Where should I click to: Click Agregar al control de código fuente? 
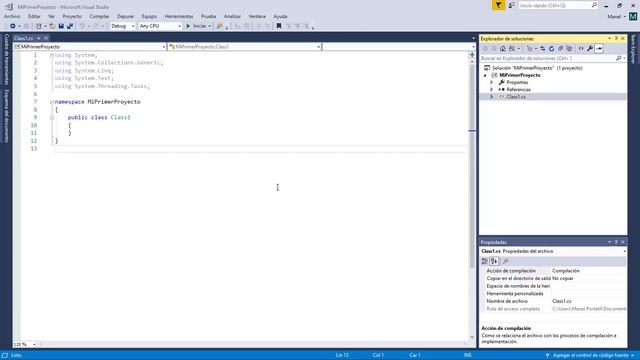coord(590,356)
